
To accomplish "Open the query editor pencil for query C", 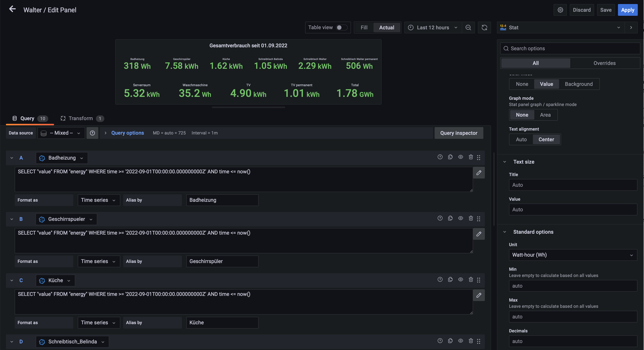I will coord(479,295).
